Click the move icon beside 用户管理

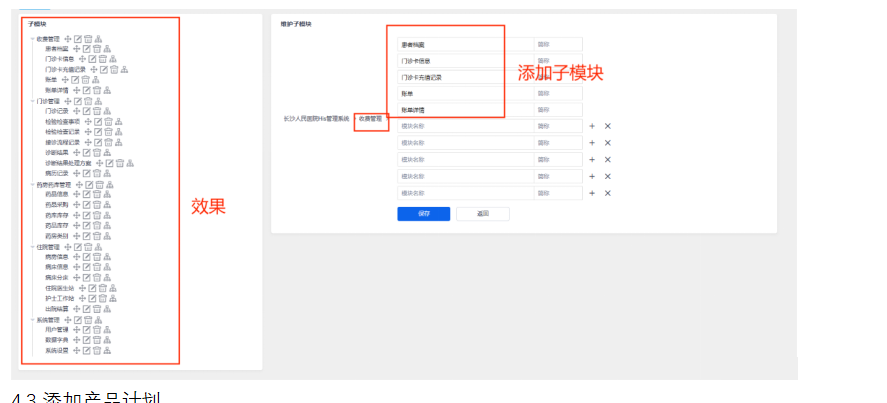[76, 329]
